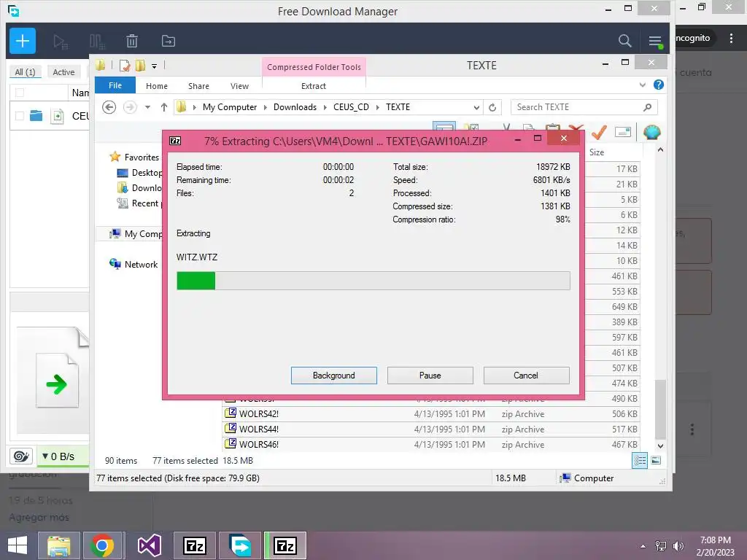
Task: Click the scroll down arrow of the file list
Action: tap(660, 446)
